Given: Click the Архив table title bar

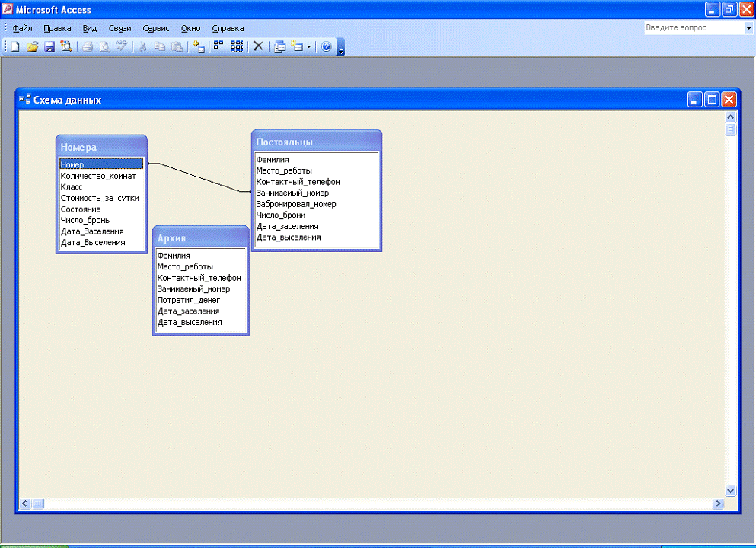Looking at the screenshot, I should point(200,237).
